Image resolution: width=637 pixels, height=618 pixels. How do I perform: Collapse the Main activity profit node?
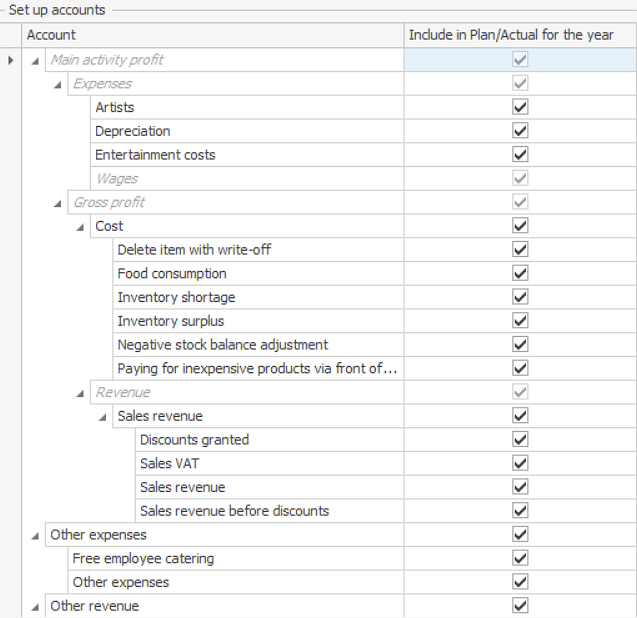pyautogui.click(x=36, y=60)
